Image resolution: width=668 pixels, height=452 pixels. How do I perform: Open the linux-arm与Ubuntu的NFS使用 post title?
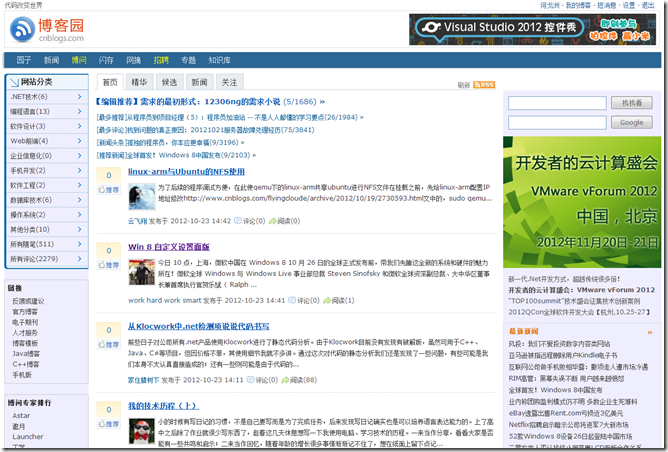(x=186, y=172)
